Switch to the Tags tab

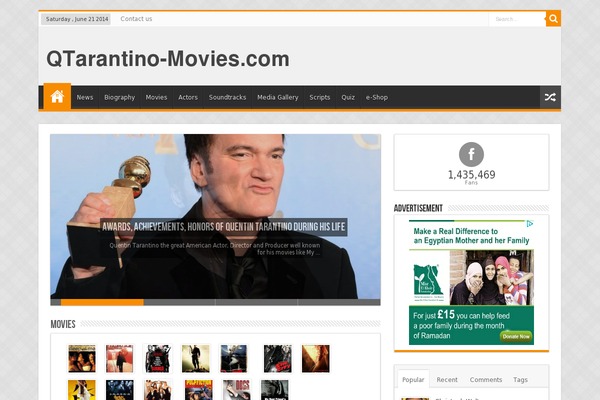coord(520,379)
